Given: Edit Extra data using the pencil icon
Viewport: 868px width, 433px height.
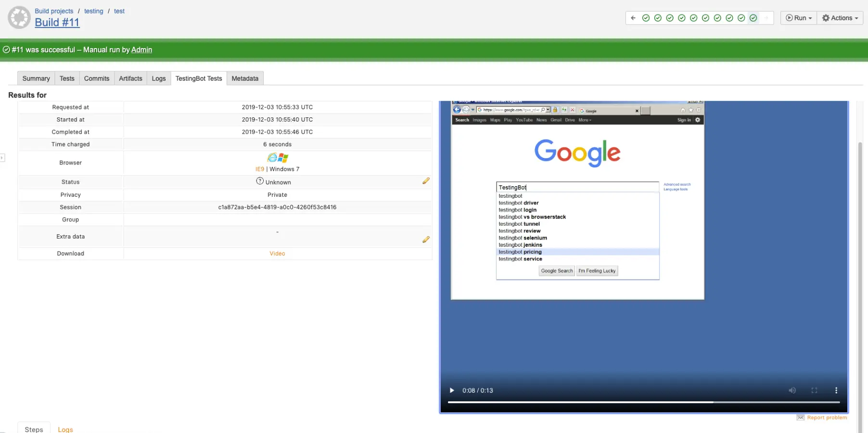Looking at the screenshot, I should point(426,240).
